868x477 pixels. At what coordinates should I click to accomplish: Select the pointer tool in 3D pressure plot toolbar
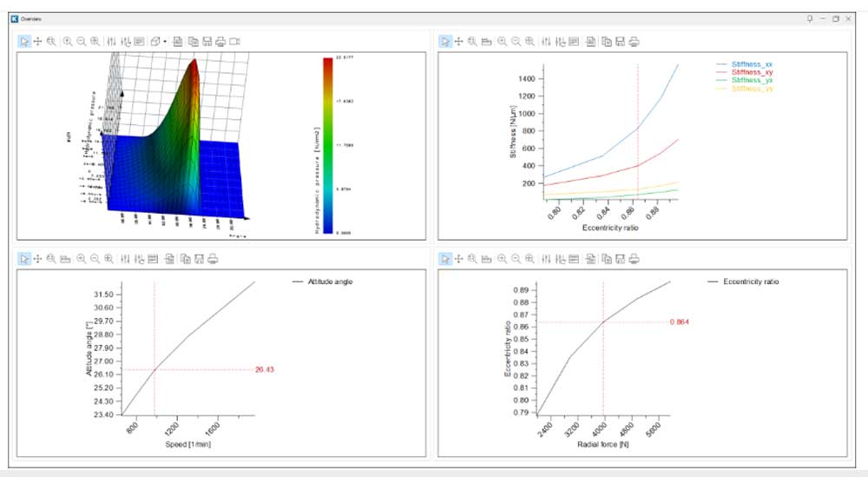pyautogui.click(x=24, y=42)
